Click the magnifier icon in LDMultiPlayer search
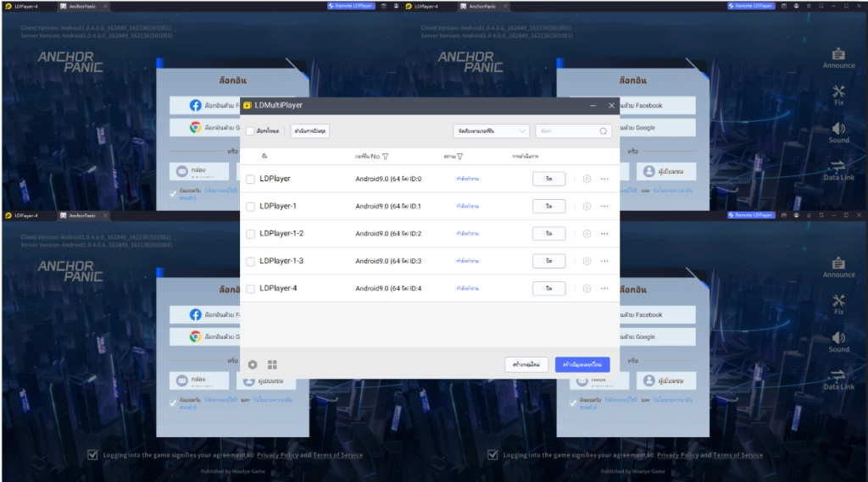868x482 pixels. point(604,131)
